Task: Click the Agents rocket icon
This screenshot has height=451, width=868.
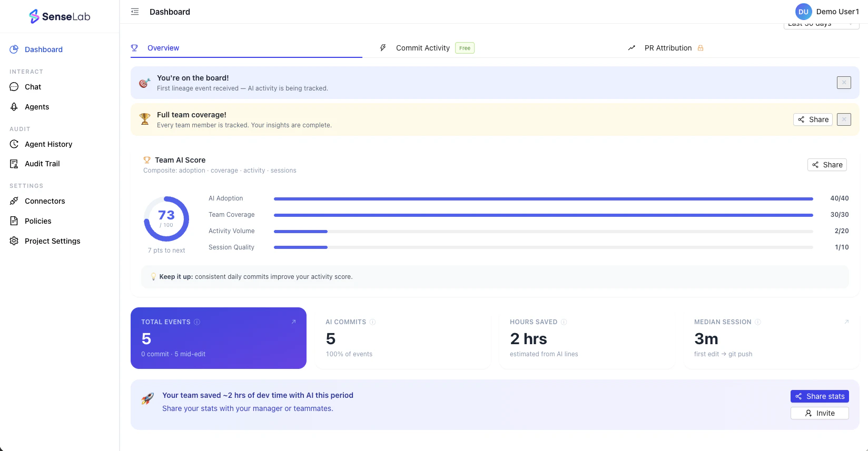Action: 14,107
